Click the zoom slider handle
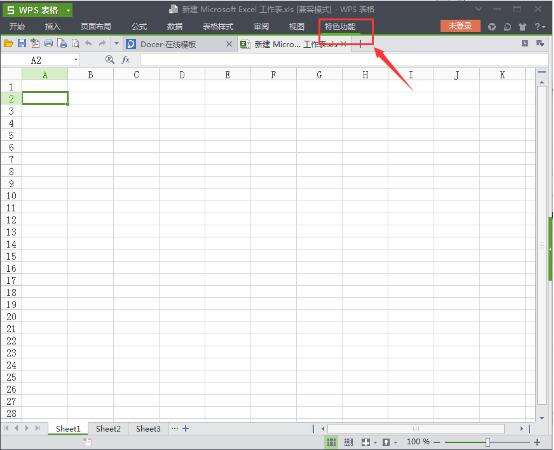The height and width of the screenshot is (450, 554). pos(488,442)
